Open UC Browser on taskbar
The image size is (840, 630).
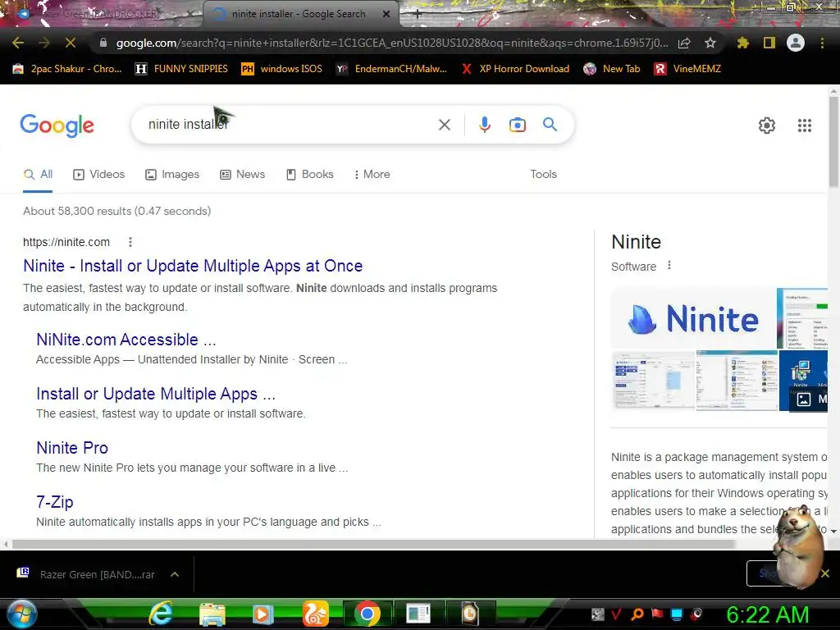(x=315, y=614)
